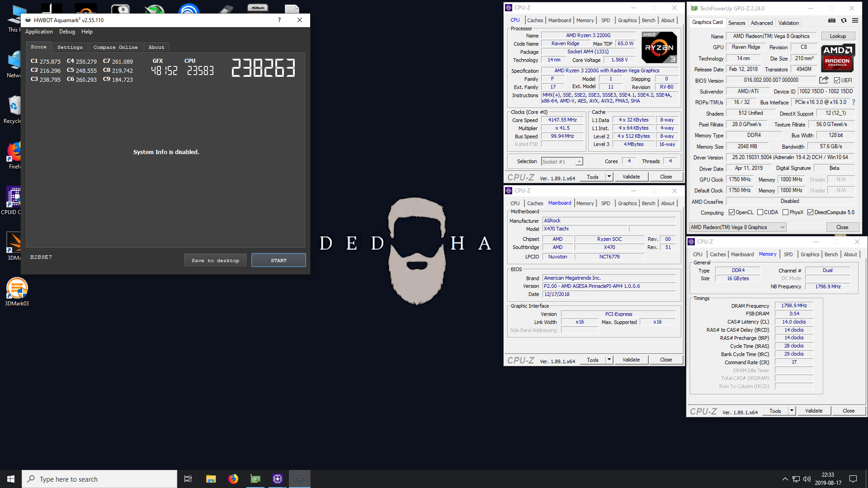The width and height of the screenshot is (868, 488).
Task: Click the BIOS export share icon in GPU-Z
Action: [x=824, y=80]
